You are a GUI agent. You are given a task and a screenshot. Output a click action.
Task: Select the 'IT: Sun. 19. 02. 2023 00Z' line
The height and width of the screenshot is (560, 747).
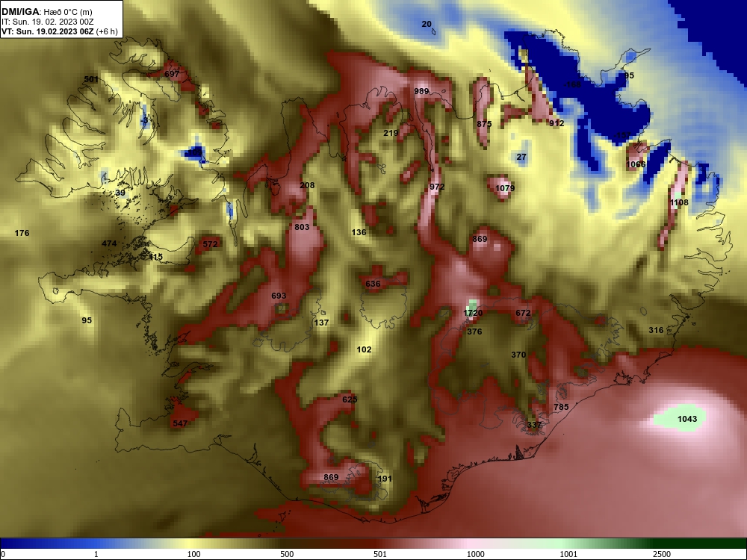point(46,22)
